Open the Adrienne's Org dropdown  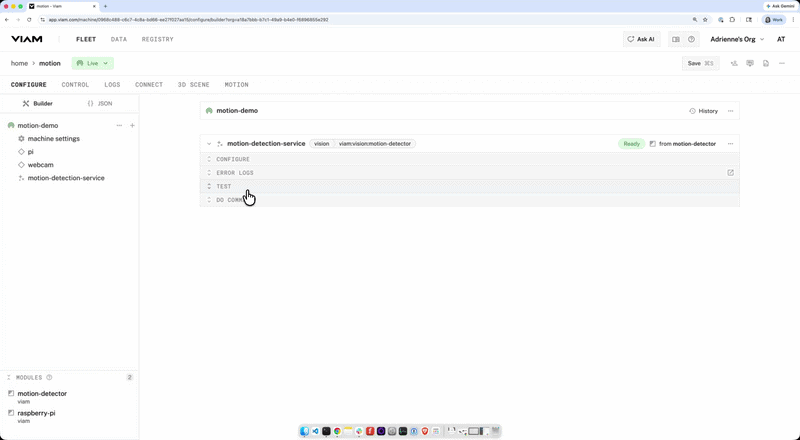pyautogui.click(x=737, y=39)
